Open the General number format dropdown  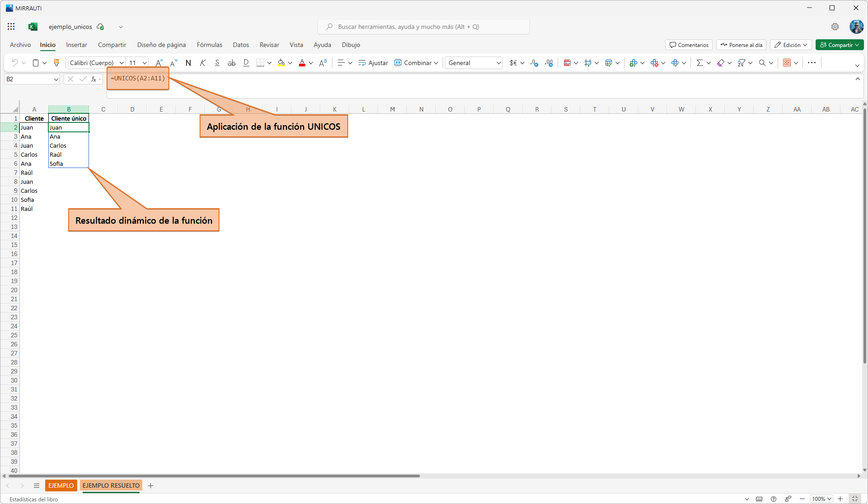(x=499, y=63)
